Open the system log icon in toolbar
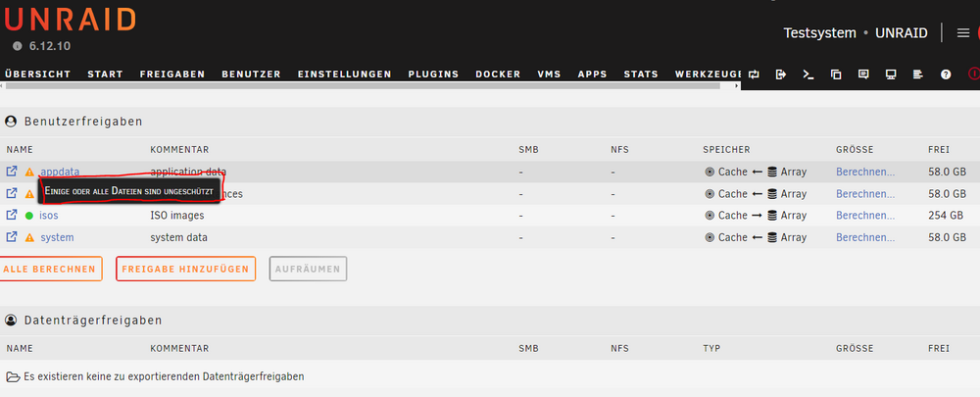Viewport: 980px width, 397px height. click(x=917, y=74)
